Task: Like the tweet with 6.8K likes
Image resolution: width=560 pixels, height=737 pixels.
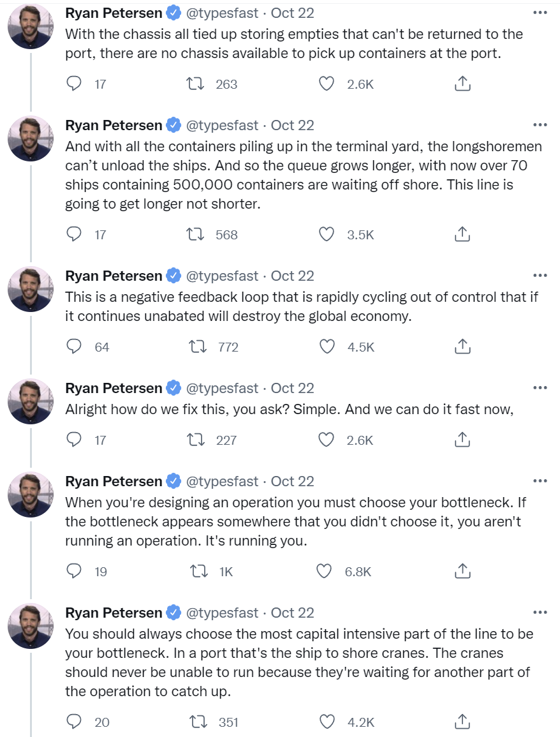Action: pyautogui.click(x=325, y=571)
